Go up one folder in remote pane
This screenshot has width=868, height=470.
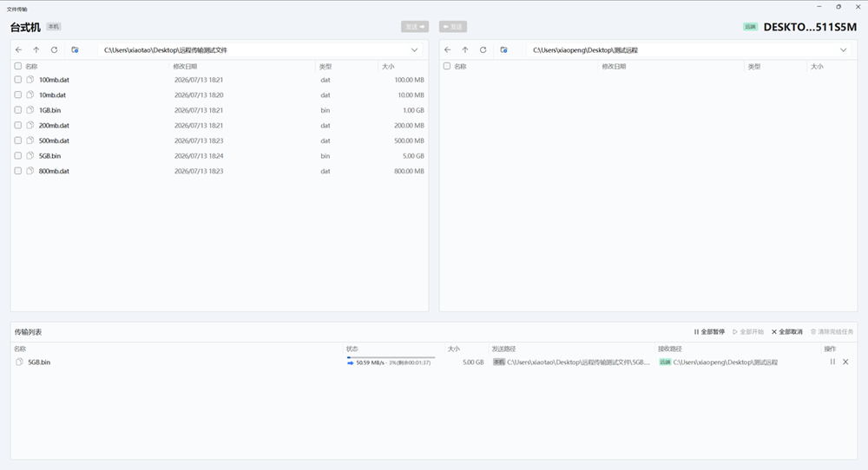click(x=465, y=49)
